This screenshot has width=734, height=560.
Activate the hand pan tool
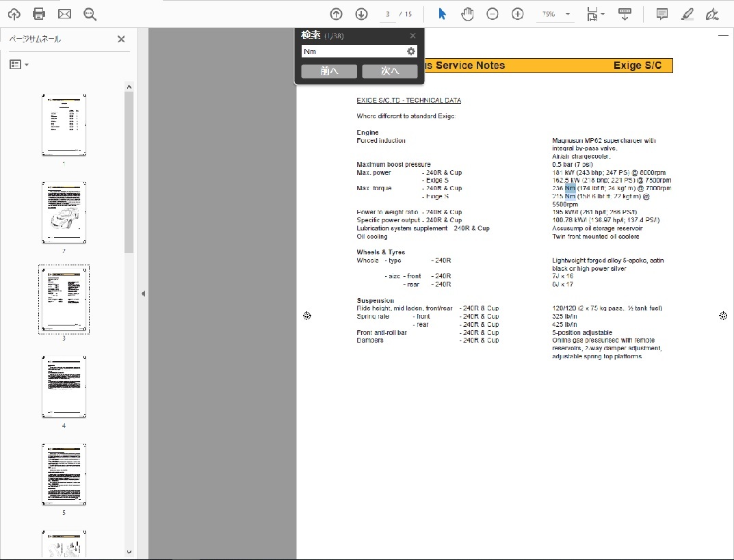467,14
